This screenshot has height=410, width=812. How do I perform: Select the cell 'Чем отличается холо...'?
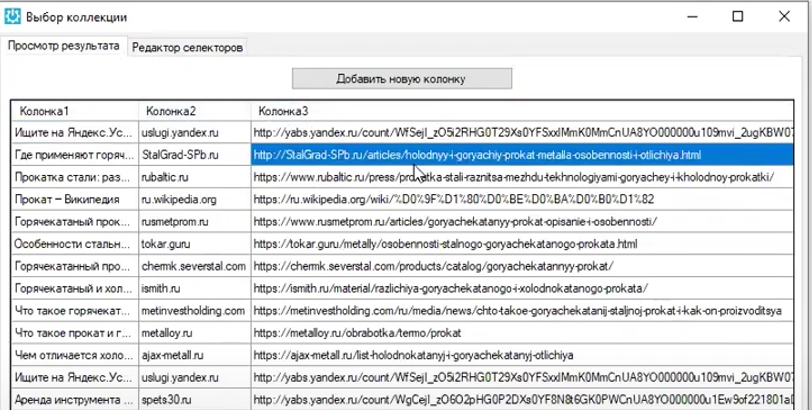point(75,355)
